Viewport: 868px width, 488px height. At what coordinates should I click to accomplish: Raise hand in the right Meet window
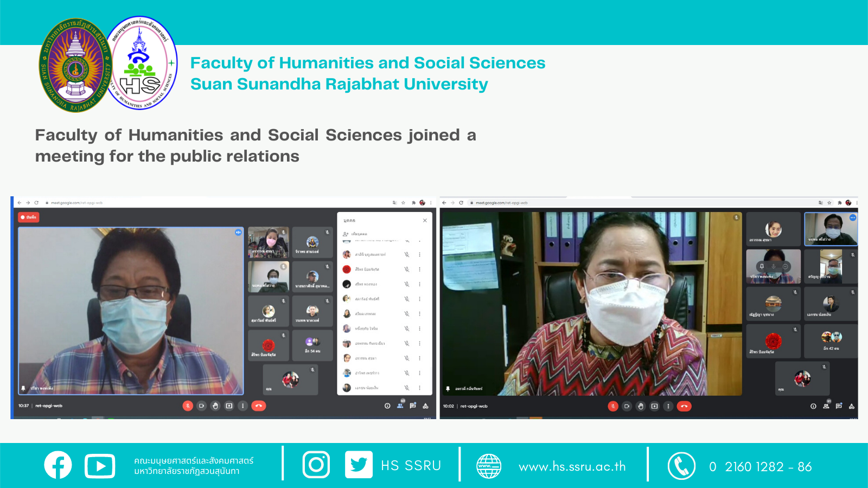(x=641, y=406)
